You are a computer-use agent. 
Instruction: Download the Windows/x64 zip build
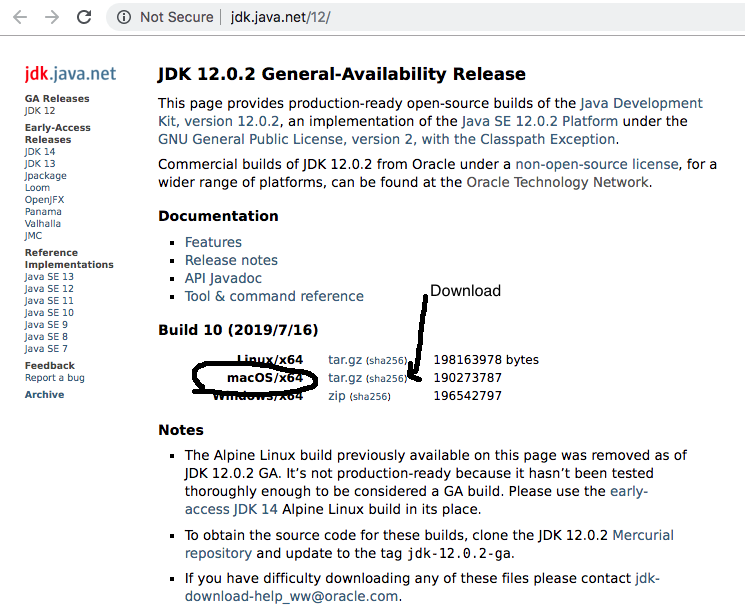tap(337, 396)
